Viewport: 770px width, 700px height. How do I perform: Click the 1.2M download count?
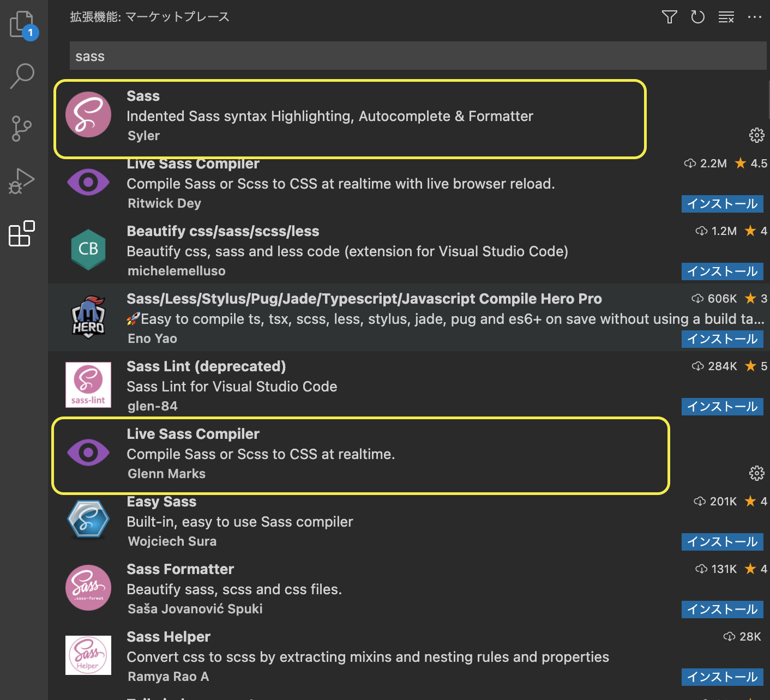pos(716,231)
